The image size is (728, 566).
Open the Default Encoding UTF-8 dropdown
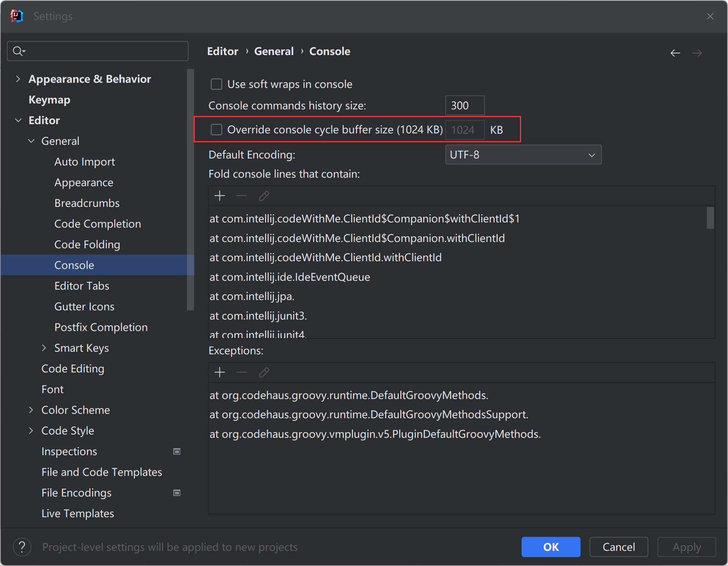point(523,155)
